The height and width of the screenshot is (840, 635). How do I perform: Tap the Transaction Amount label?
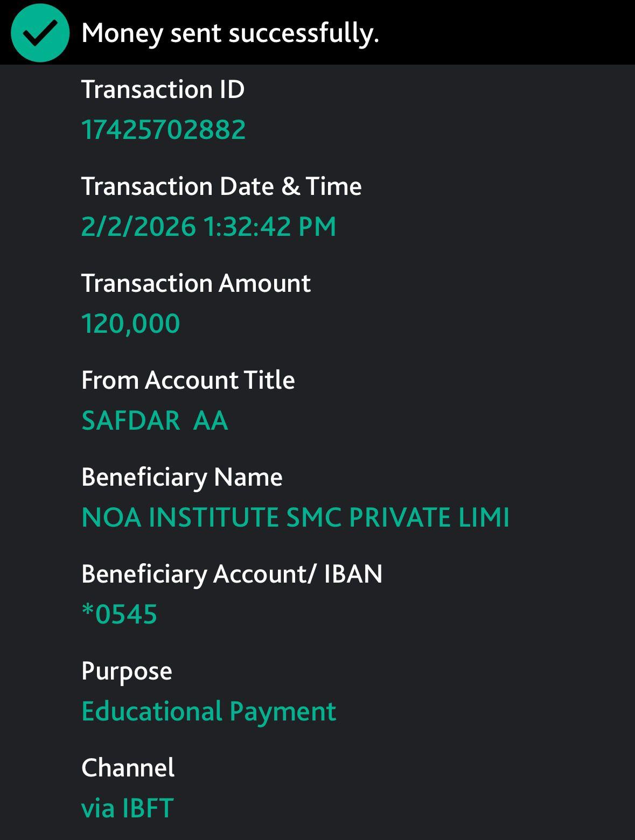pos(196,283)
